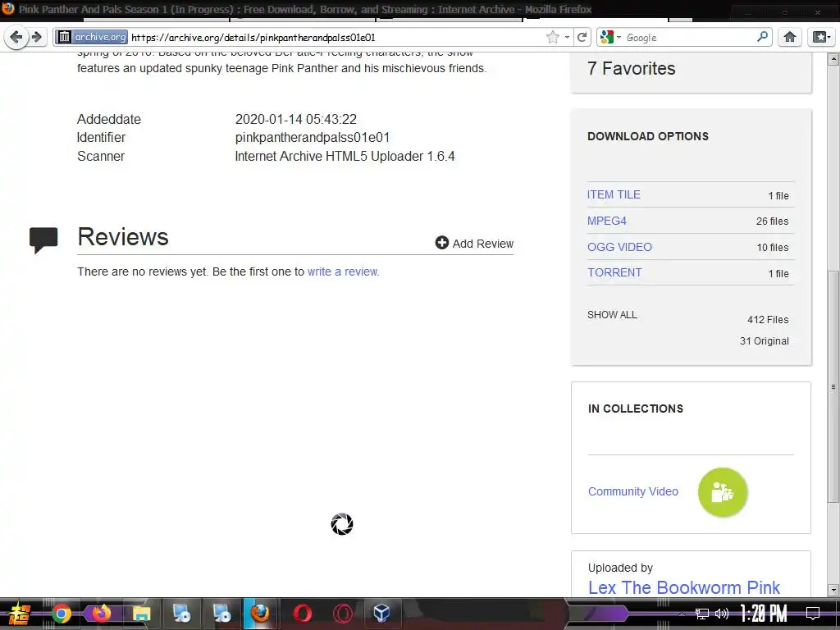This screenshot has width=840, height=630.
Task: Click the '412 Files' count text
Action: pyautogui.click(x=768, y=320)
